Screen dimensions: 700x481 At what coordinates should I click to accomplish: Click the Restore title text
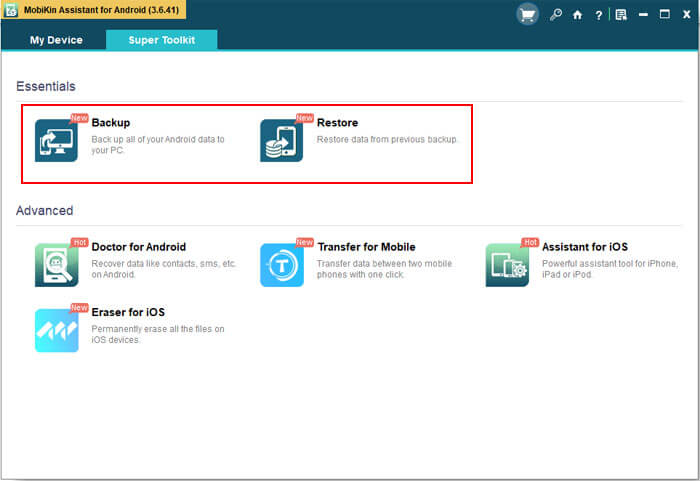(337, 123)
